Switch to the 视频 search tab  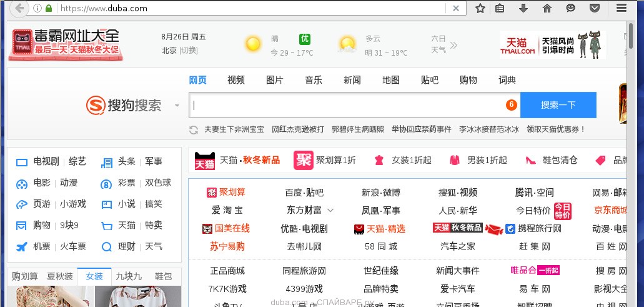click(236, 80)
